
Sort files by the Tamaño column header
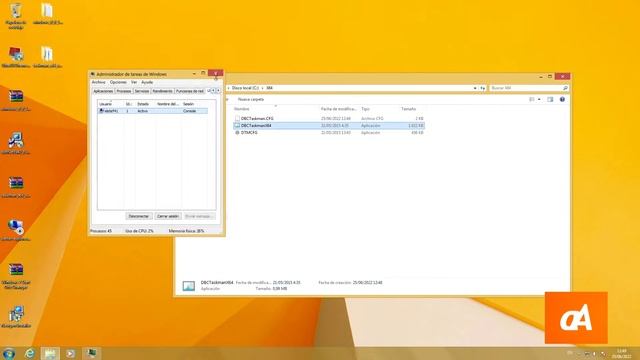pos(408,109)
